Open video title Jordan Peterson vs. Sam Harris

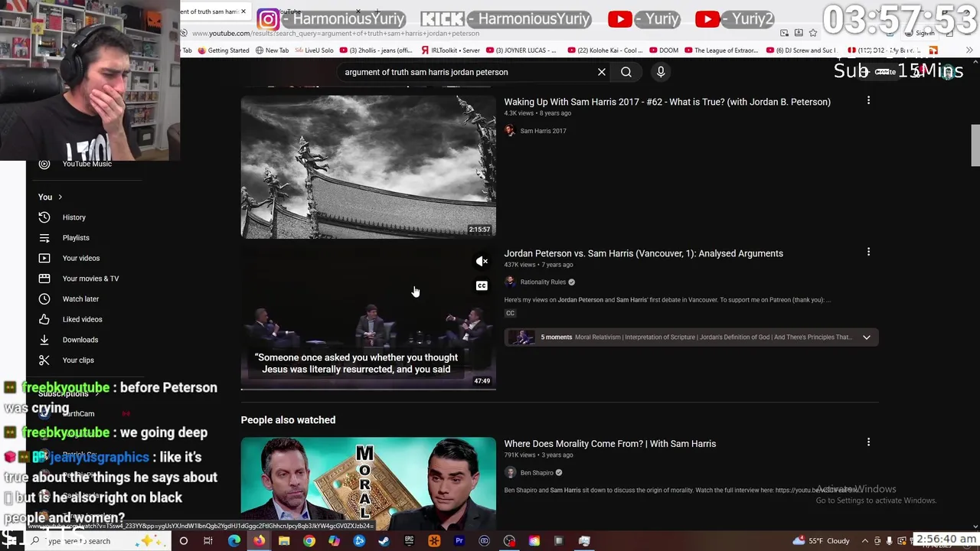click(x=643, y=253)
